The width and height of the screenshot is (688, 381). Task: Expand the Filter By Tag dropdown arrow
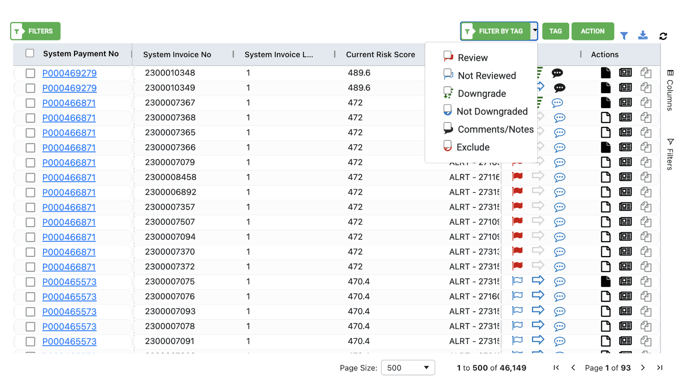534,31
